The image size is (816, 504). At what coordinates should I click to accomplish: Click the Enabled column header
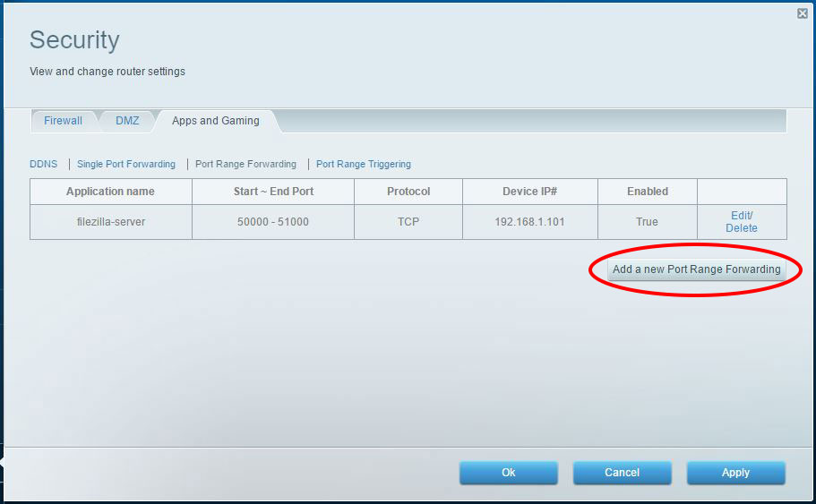click(x=648, y=192)
